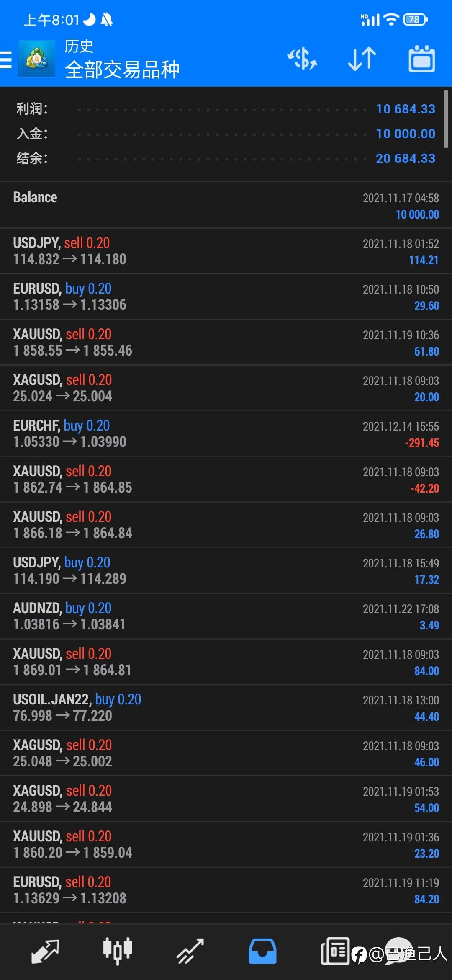This screenshot has width=452, height=980.
Task: Select the EURUSD sell 84.20 trade
Action: (226, 890)
